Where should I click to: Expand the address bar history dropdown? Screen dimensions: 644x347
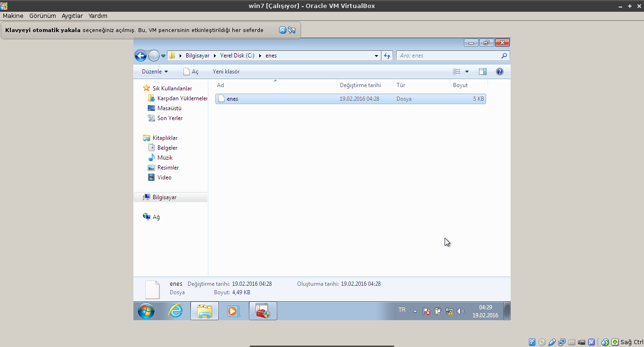pos(376,56)
